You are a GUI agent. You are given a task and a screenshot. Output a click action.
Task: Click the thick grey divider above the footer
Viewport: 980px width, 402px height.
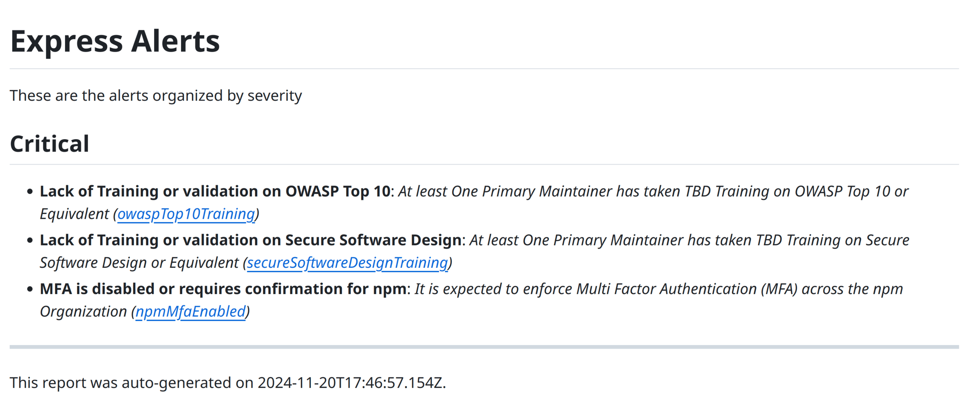[484, 347]
